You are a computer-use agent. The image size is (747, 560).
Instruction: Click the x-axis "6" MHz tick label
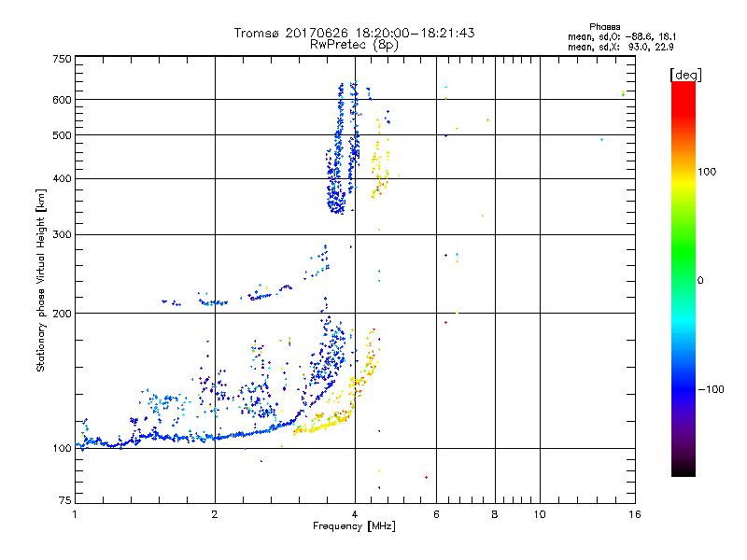436,514
